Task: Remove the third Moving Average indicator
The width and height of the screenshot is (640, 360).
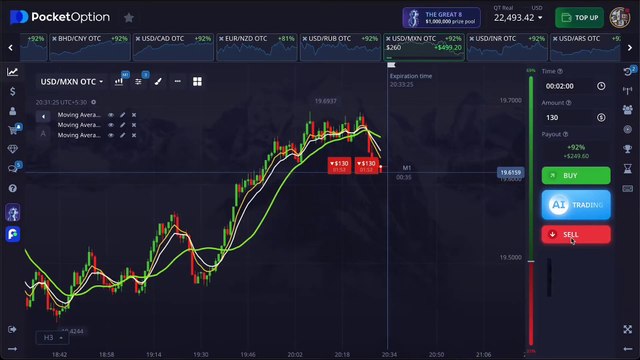Action: click(134, 135)
